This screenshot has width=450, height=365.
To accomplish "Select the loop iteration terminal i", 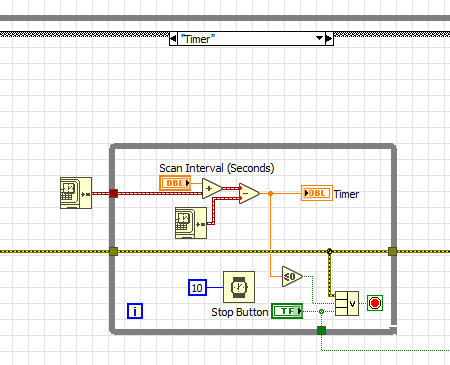I will [135, 311].
